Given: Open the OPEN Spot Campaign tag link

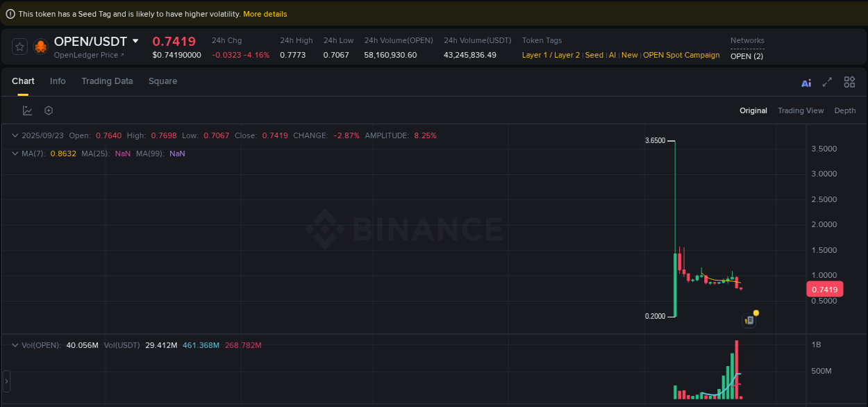Looking at the screenshot, I should point(681,54).
